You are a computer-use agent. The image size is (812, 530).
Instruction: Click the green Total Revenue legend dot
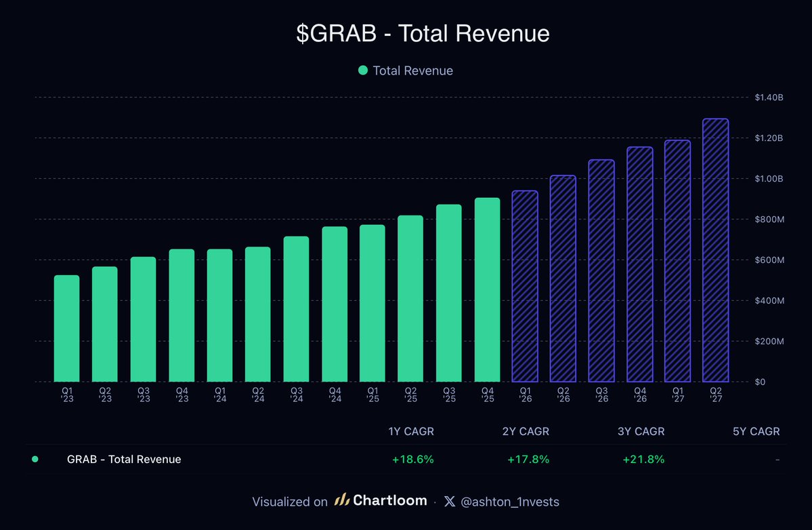[x=363, y=70]
